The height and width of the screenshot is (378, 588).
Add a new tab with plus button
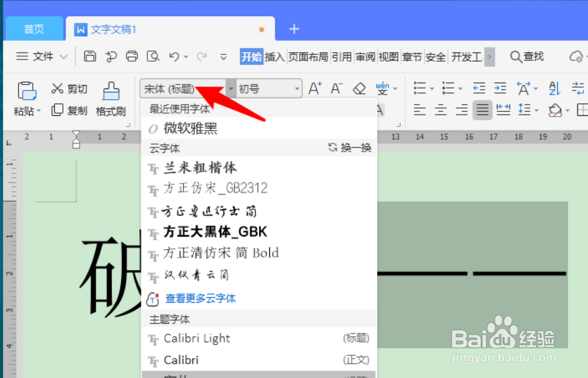click(x=294, y=29)
